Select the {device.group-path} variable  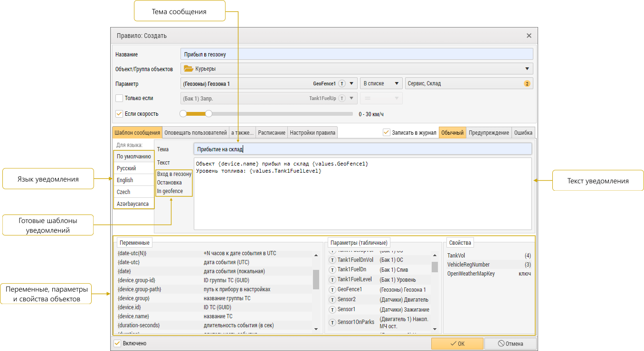click(x=214, y=289)
